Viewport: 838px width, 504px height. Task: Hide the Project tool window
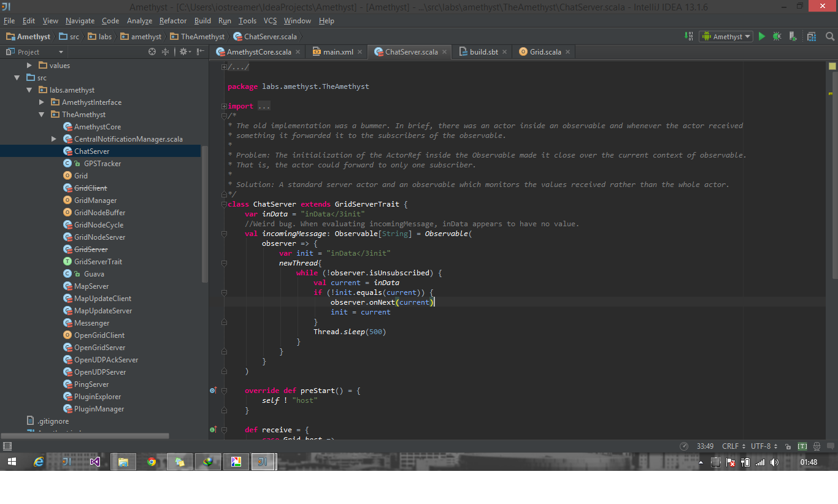tap(201, 52)
